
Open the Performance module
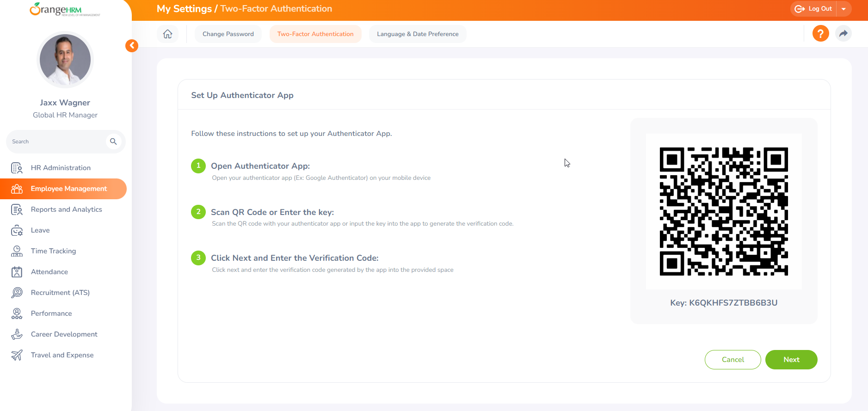coord(63,313)
